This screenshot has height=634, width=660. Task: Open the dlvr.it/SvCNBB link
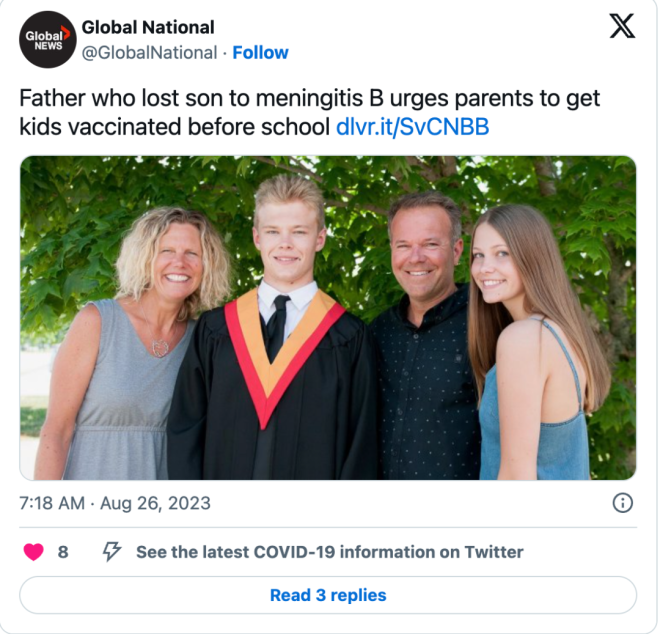[412, 127]
